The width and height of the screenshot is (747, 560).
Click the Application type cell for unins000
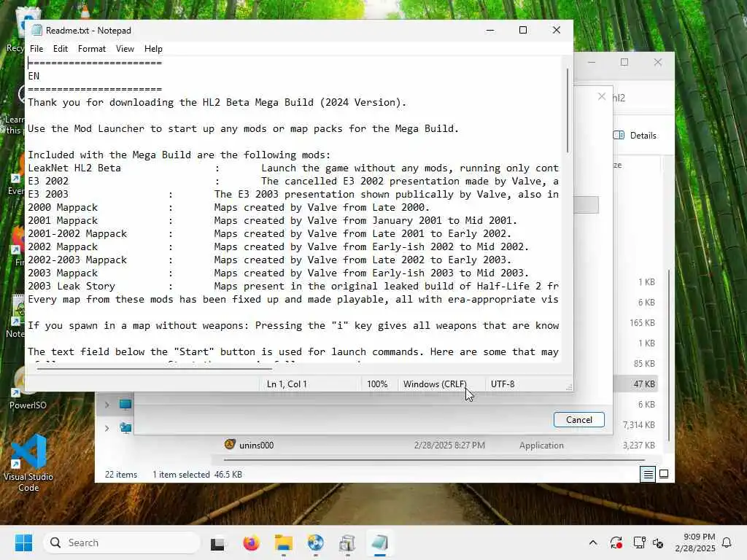[x=541, y=446]
